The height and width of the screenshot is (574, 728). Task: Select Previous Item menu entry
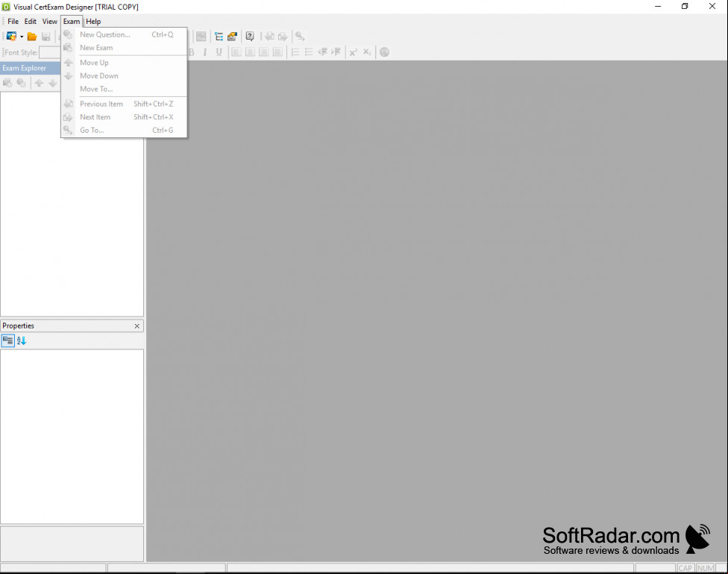(124, 104)
